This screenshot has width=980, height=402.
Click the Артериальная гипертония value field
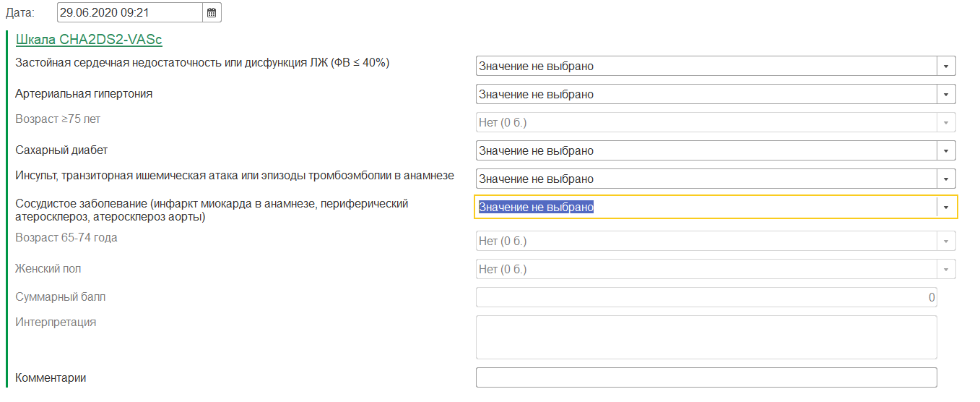pyautogui.click(x=706, y=95)
